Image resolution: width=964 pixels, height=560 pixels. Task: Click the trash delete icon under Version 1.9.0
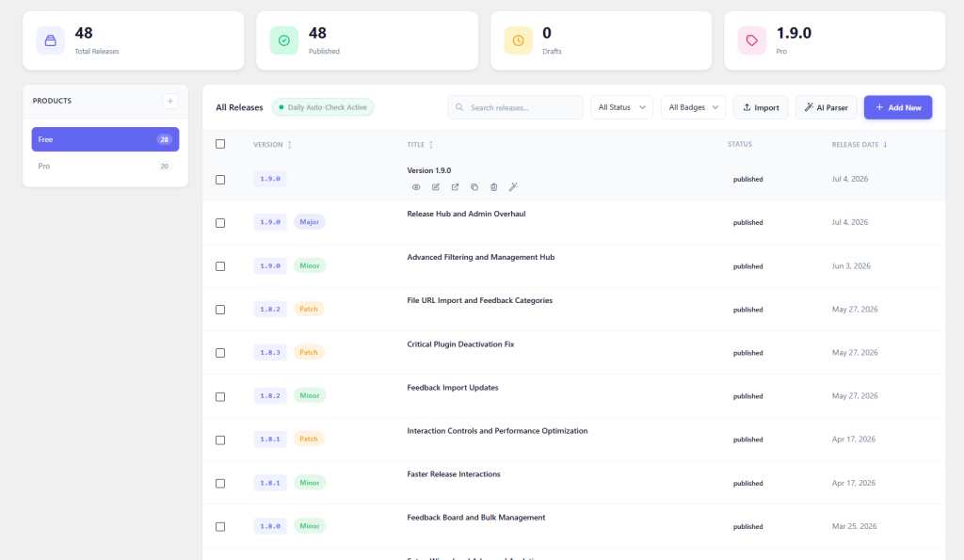point(493,187)
